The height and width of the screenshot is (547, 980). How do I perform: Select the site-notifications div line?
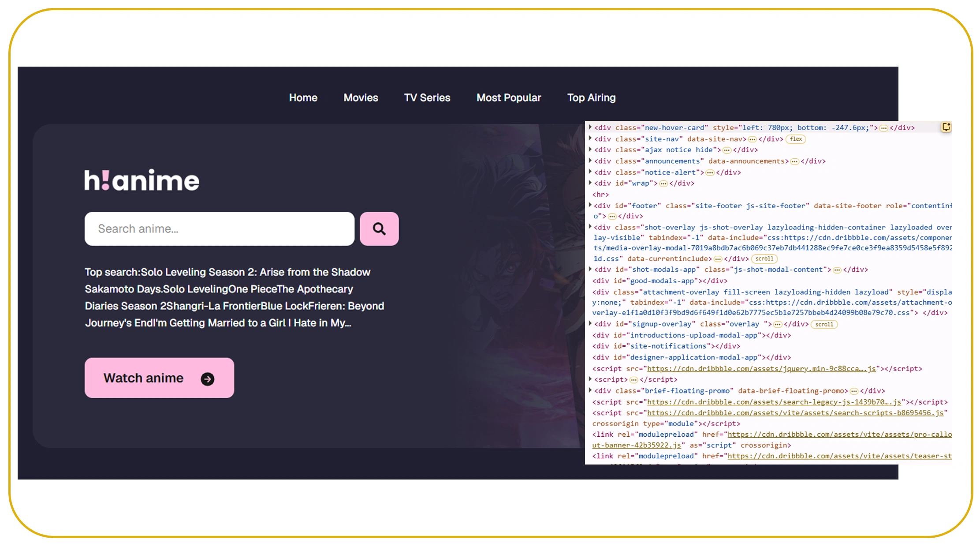pyautogui.click(x=666, y=346)
